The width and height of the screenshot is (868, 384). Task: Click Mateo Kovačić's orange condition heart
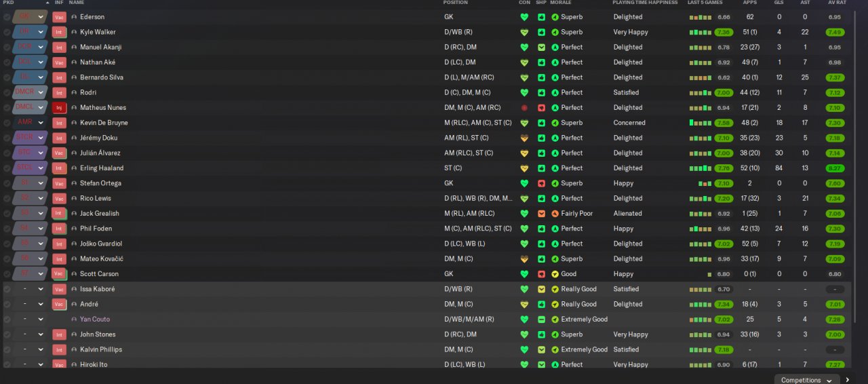coord(524,258)
